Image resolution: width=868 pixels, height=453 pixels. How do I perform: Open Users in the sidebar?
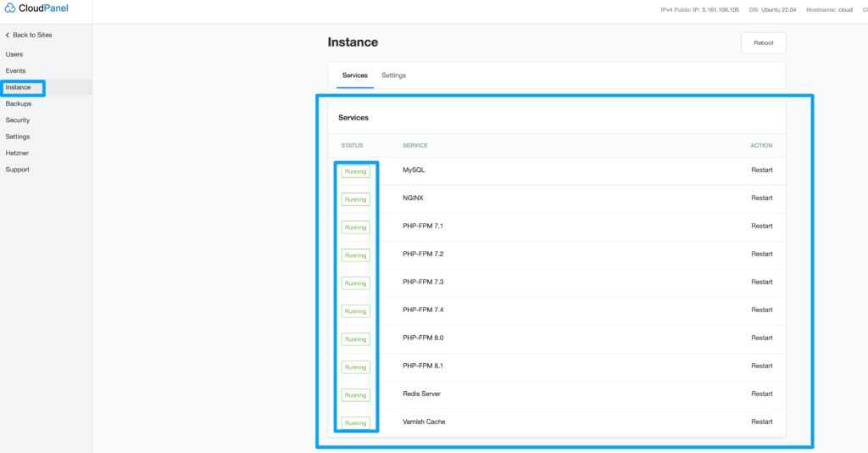(x=14, y=54)
